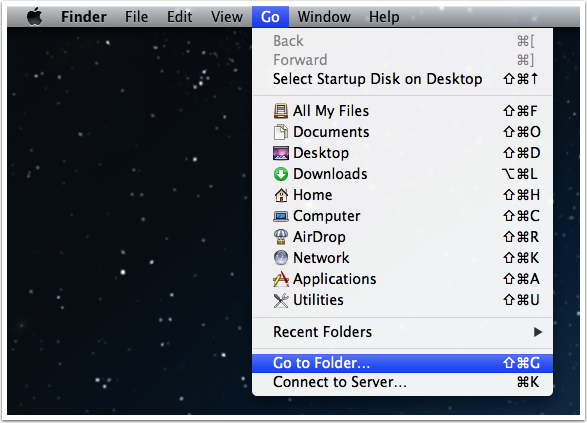Click the AirDrop parachute icon

tap(281, 237)
